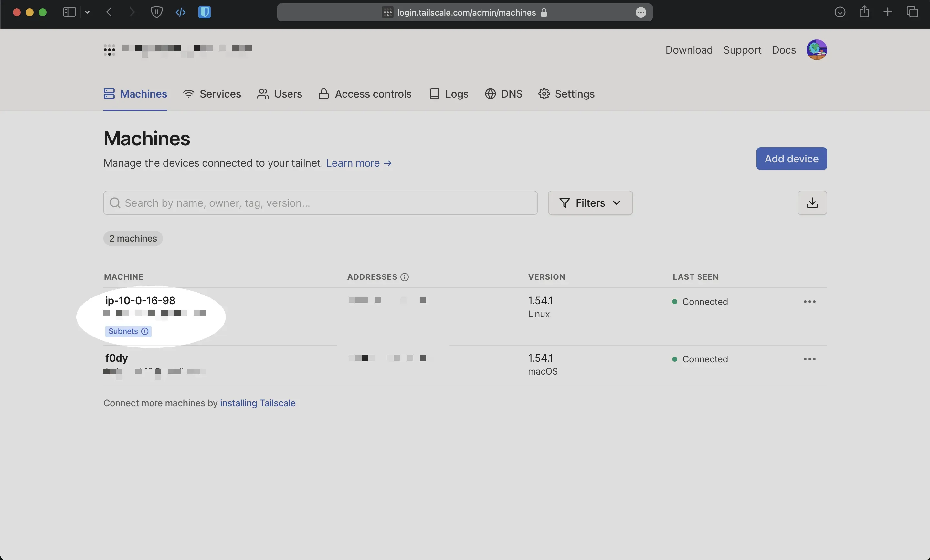Image resolution: width=930 pixels, height=560 pixels.
Task: Click the export machines download icon
Action: point(812,203)
